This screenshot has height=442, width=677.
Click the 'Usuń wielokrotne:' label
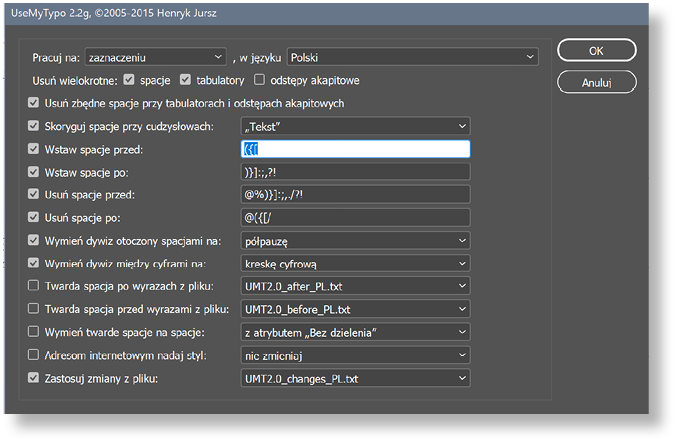pos(75,80)
